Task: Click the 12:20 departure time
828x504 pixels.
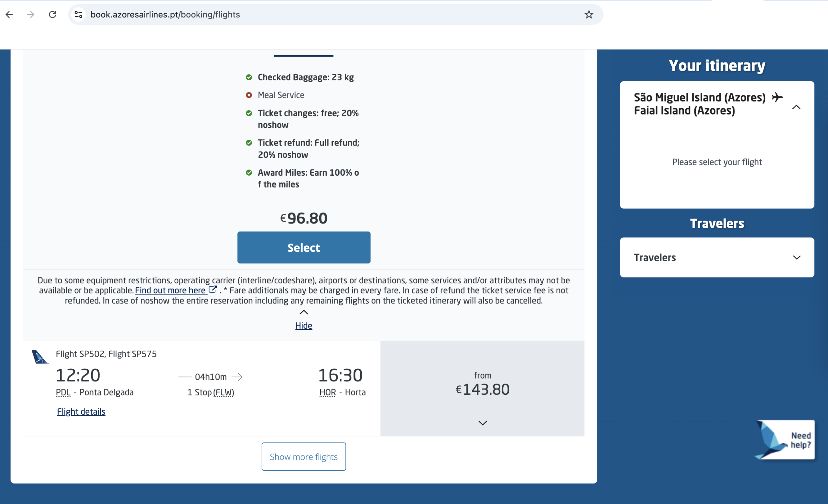Action: 78,375
